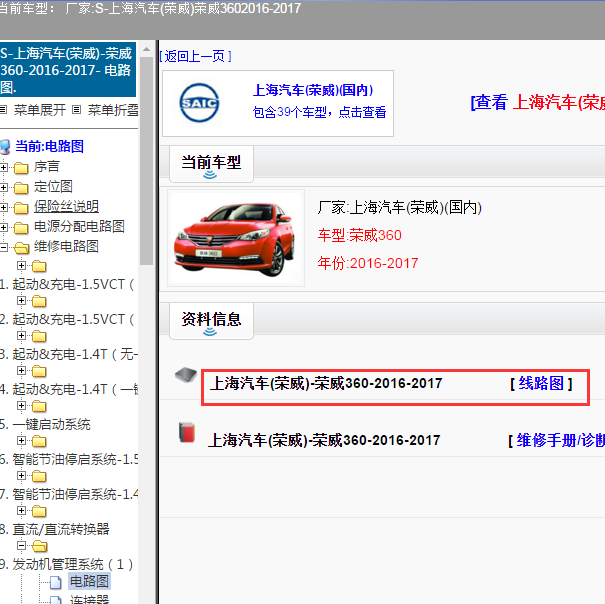Click the folder icon above 2. 起动&充电-1.5VCT
605x604 pixels.
point(39,301)
